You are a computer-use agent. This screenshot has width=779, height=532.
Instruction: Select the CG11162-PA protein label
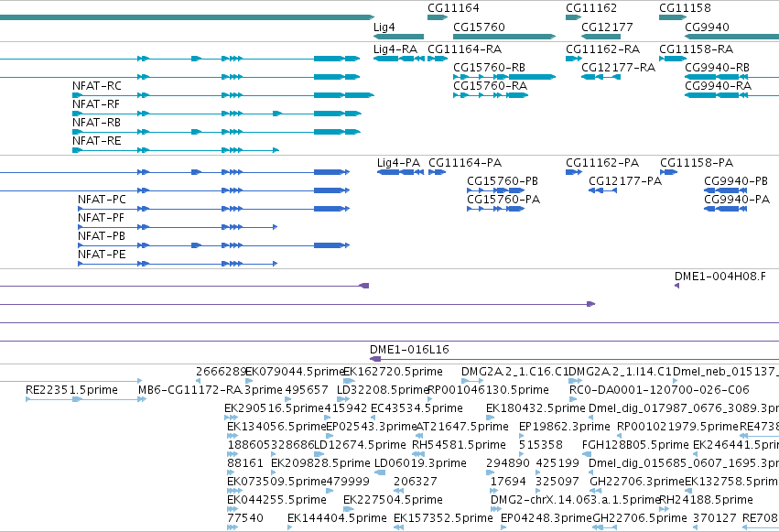[602, 163]
